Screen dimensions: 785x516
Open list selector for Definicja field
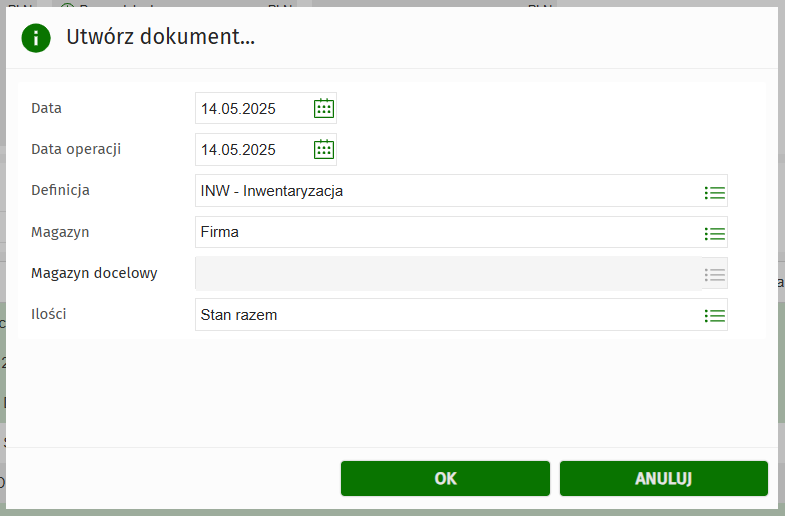[714, 191]
